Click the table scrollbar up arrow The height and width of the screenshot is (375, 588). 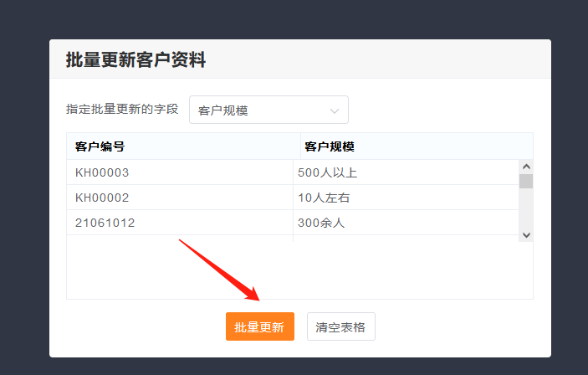(x=526, y=166)
